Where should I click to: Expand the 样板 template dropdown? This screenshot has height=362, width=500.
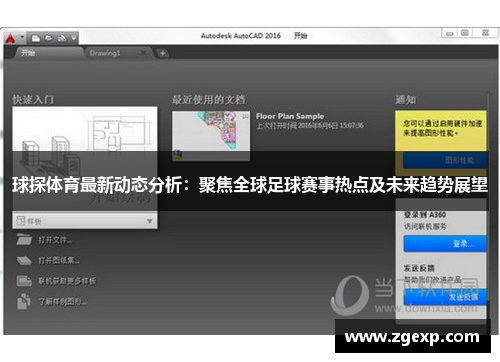85,221
